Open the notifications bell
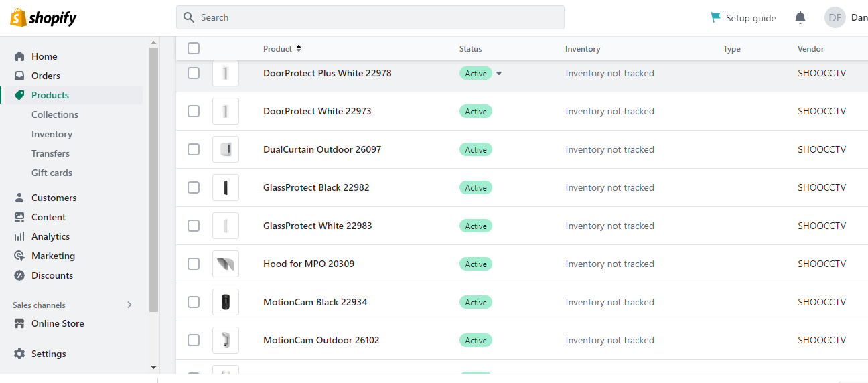Image resolution: width=868 pixels, height=383 pixels. click(800, 18)
